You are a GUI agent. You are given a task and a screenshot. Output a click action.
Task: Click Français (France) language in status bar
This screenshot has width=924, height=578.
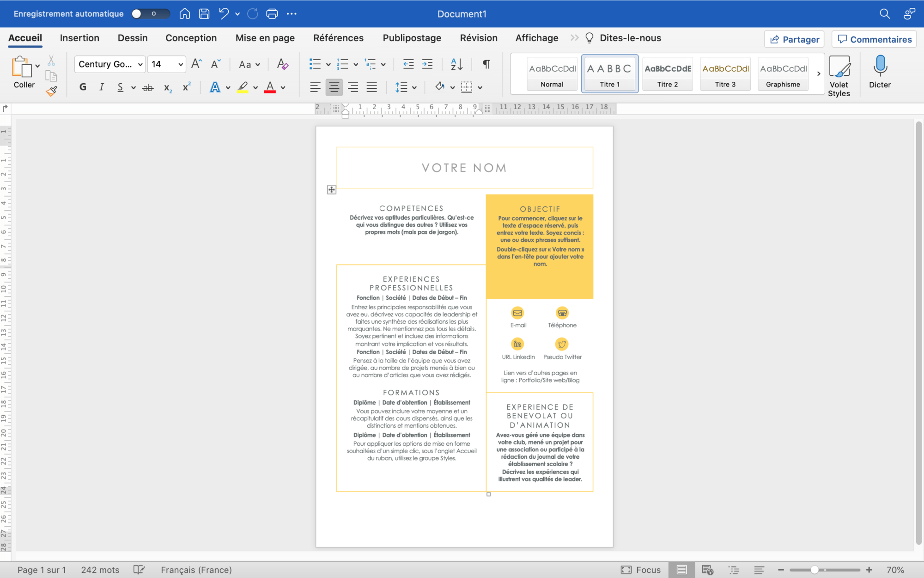196,570
